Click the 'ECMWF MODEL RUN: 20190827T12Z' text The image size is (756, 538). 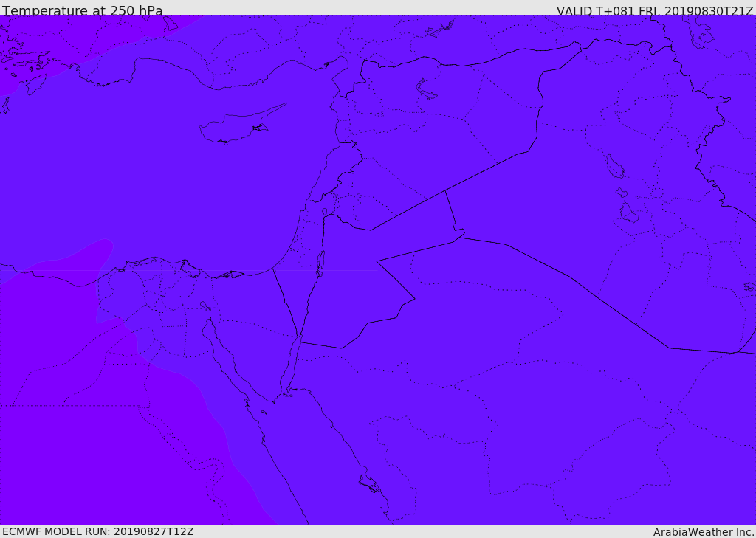coord(98,531)
